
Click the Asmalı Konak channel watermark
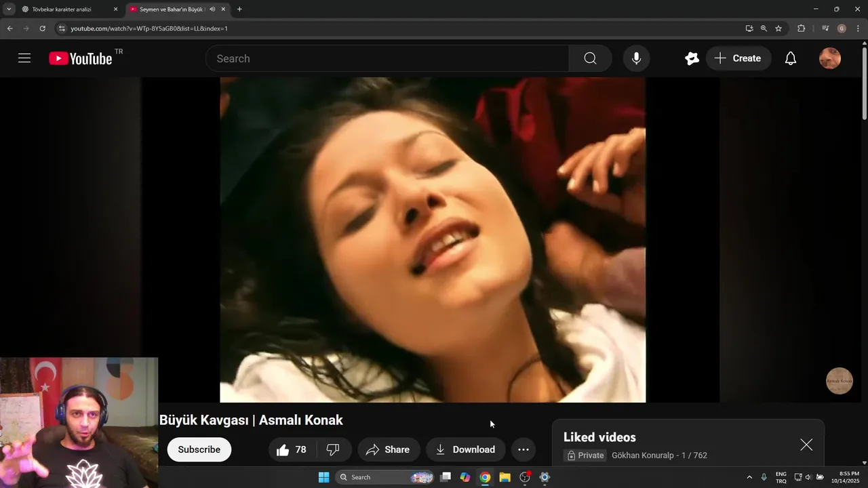tap(839, 381)
